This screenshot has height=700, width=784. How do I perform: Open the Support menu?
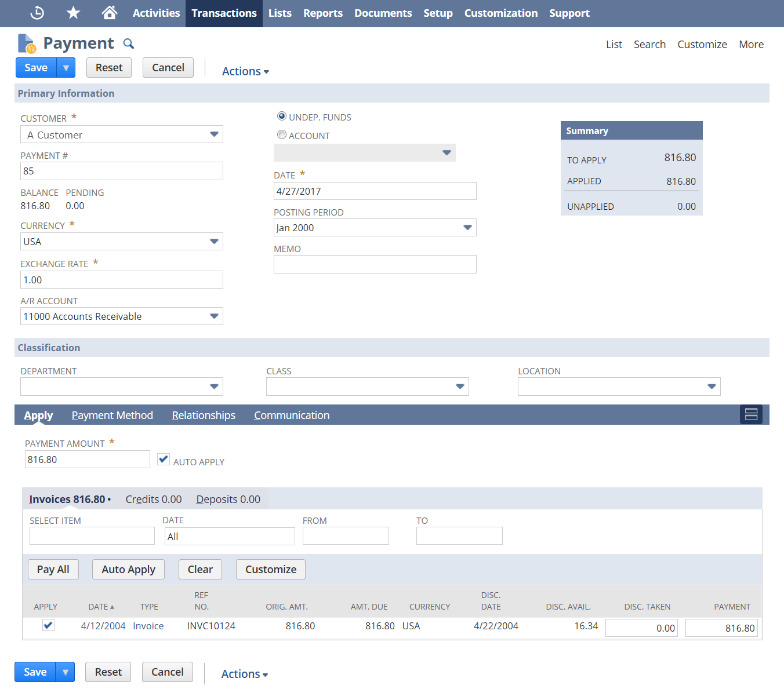[x=569, y=13]
